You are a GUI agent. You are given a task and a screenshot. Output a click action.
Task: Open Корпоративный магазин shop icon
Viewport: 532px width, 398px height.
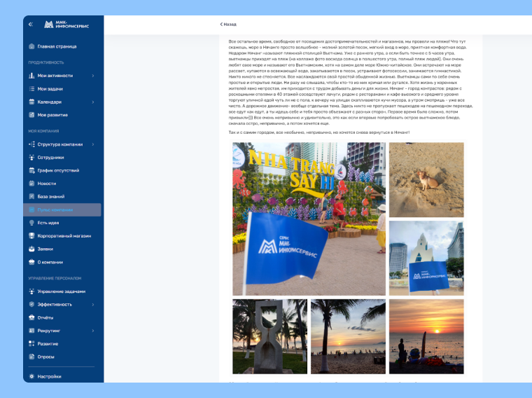pos(31,236)
